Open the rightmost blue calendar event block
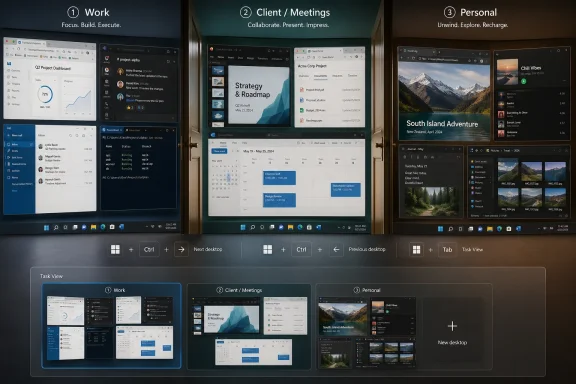The width and height of the screenshot is (576, 384). tap(345, 190)
